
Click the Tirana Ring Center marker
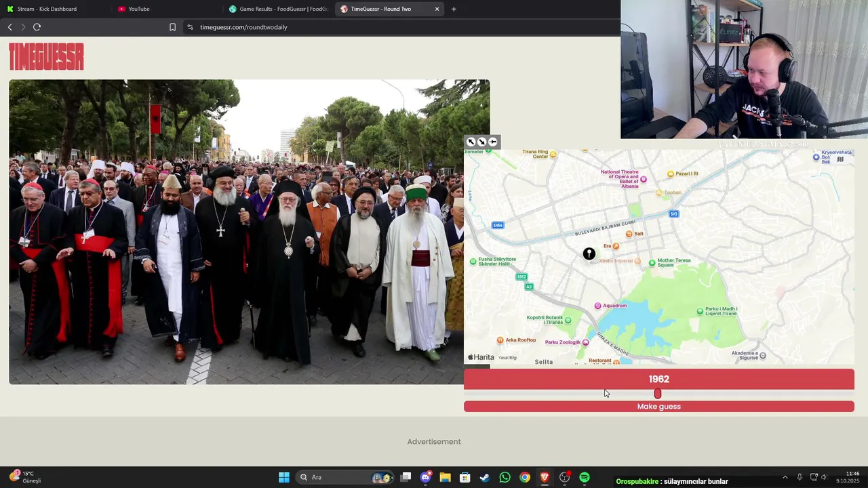pos(553,155)
